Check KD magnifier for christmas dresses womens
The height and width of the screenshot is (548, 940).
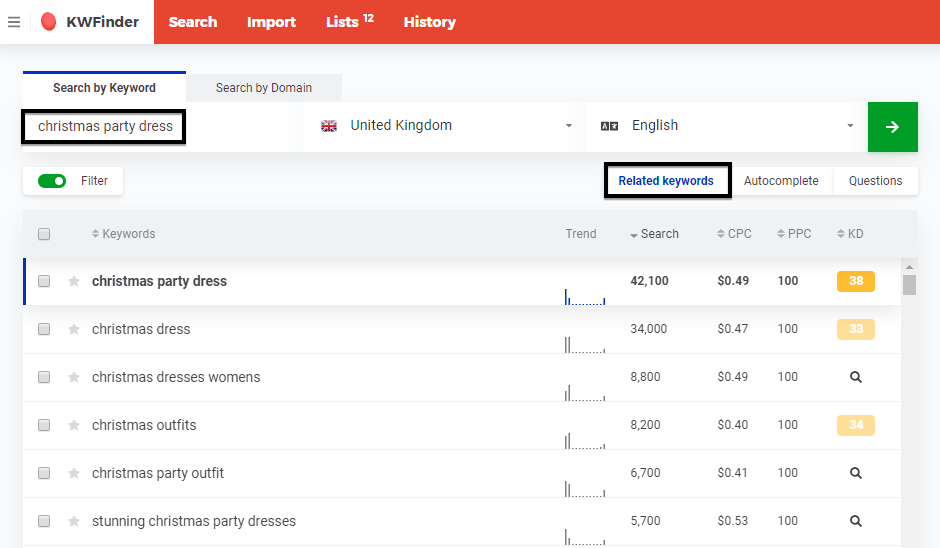pyautogui.click(x=855, y=377)
